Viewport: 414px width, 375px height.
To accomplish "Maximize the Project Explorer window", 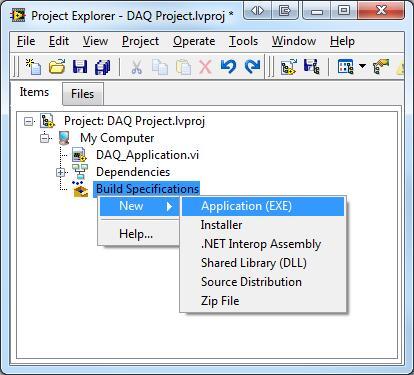I will (x=344, y=11).
